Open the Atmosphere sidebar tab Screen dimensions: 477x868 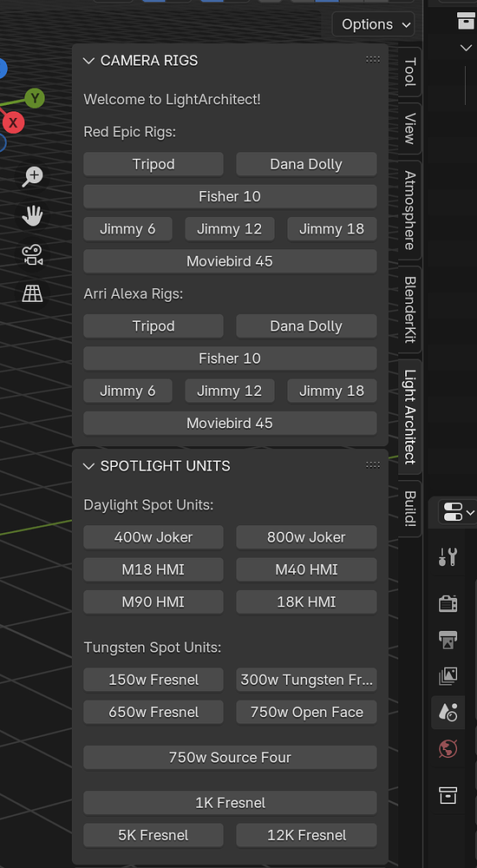pyautogui.click(x=409, y=210)
